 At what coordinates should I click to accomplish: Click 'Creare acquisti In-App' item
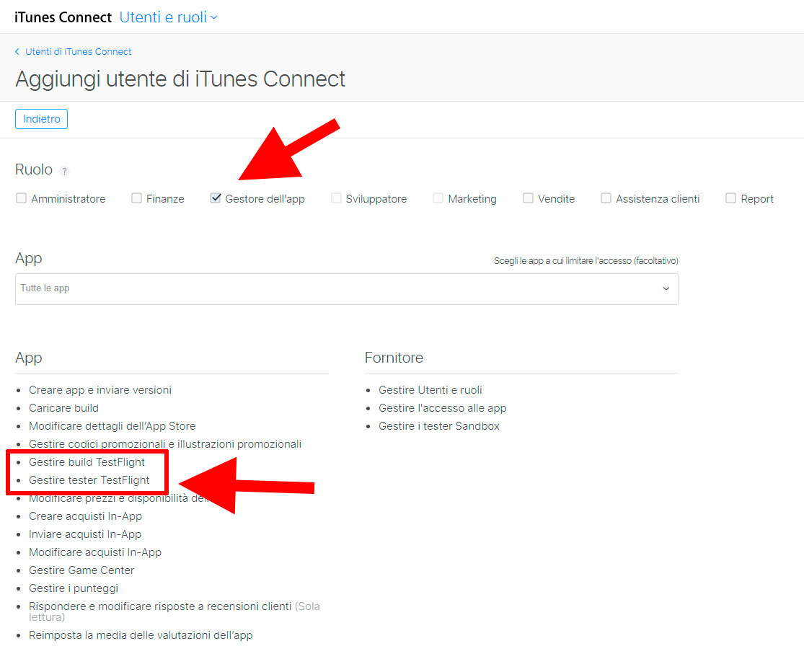[85, 516]
